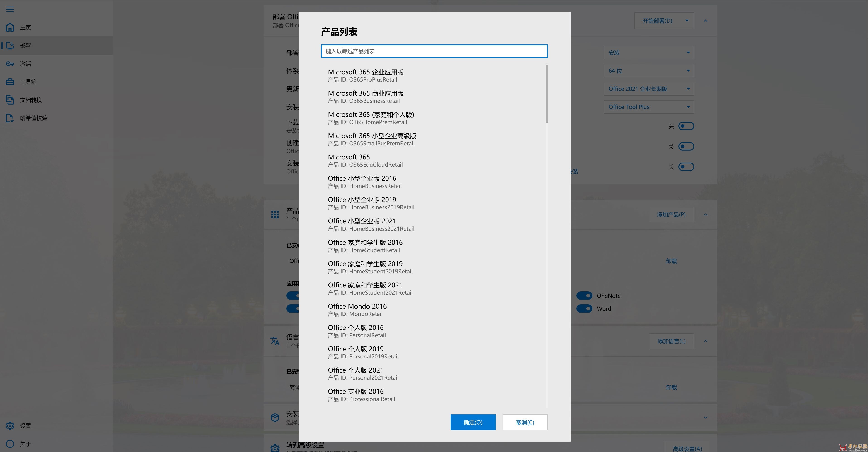Viewport: 868px width, 452px height.
Task: Toggle the first 关 switch
Action: coord(686,126)
